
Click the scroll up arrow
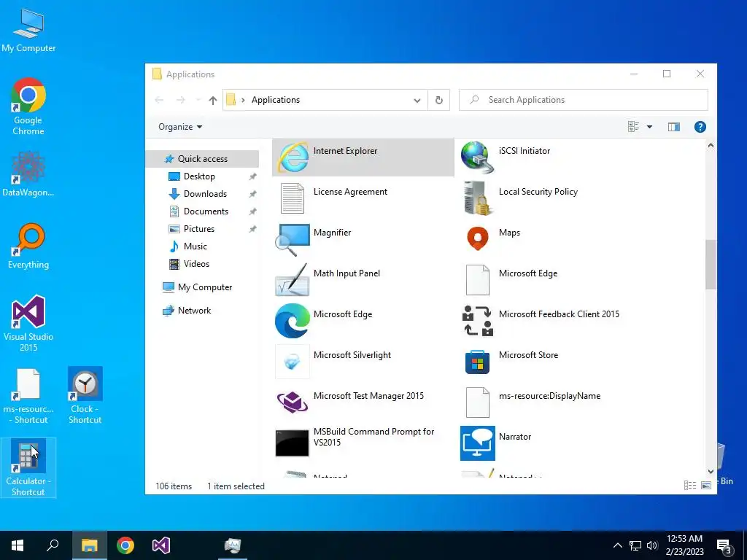[711, 146]
